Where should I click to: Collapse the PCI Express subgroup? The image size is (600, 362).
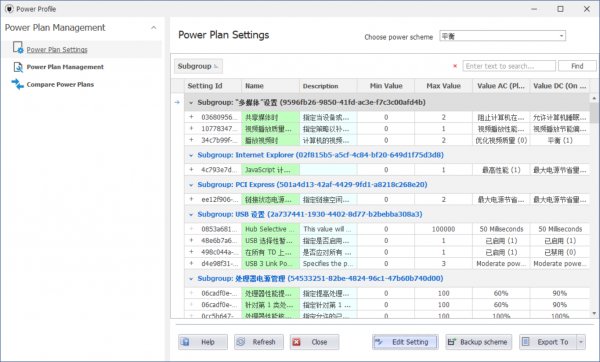(191, 185)
